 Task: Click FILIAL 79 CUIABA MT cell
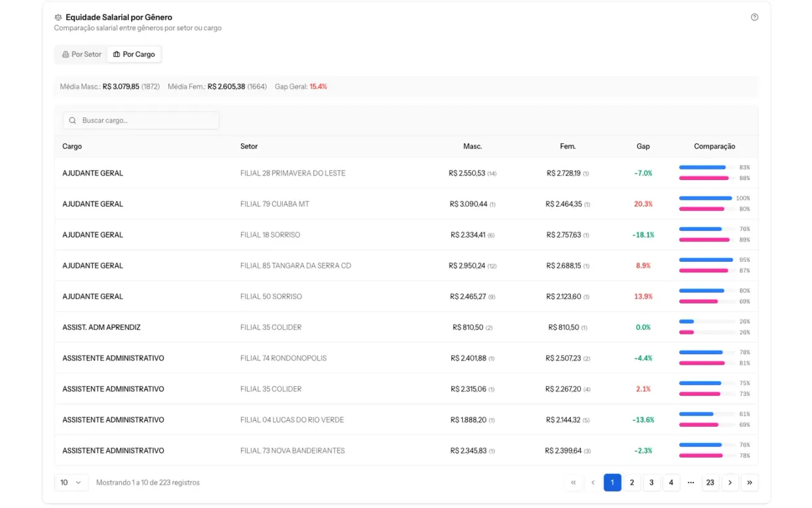(x=274, y=204)
